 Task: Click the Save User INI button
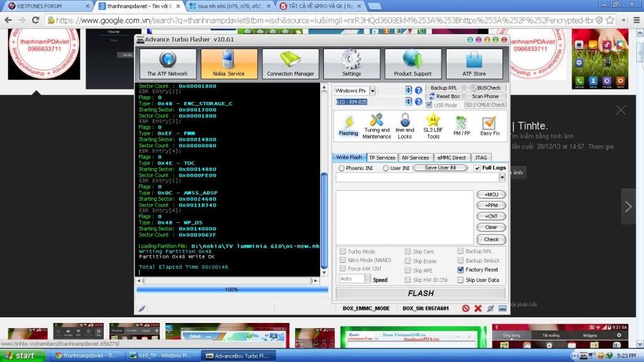click(440, 168)
